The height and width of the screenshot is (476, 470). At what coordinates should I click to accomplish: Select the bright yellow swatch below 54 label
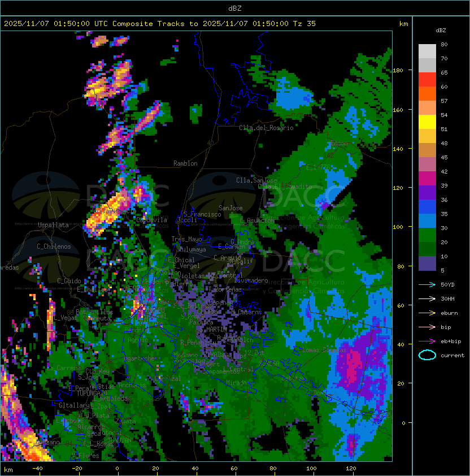(x=427, y=122)
